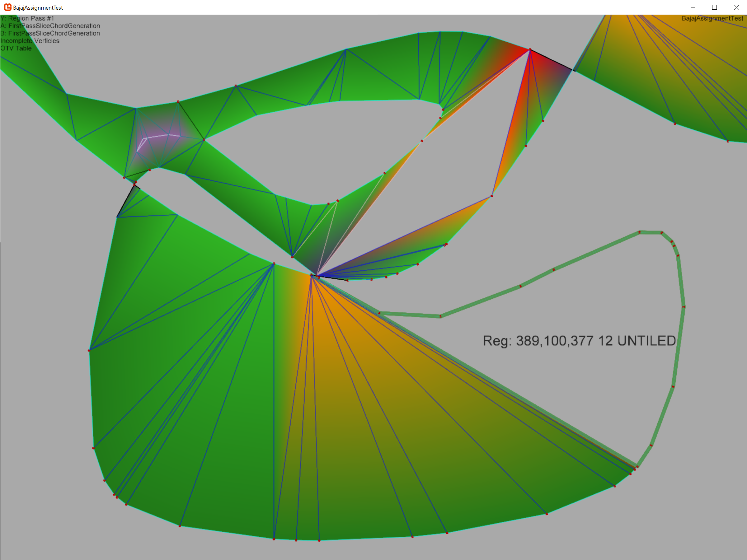This screenshot has width=747, height=560.
Task: Click the MonoGame app icon in title bar
Action: [7, 7]
